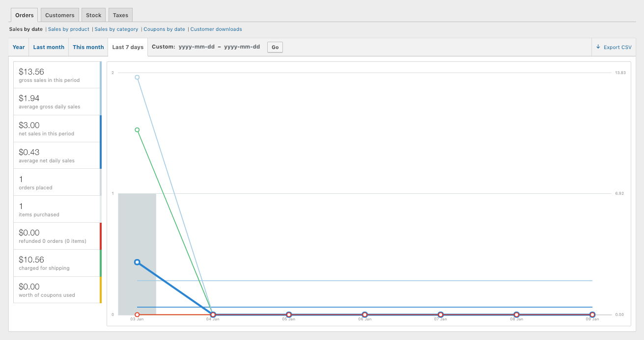This screenshot has height=340, width=644.
Task: Highlight orders placed legend item
Action: click(x=57, y=183)
